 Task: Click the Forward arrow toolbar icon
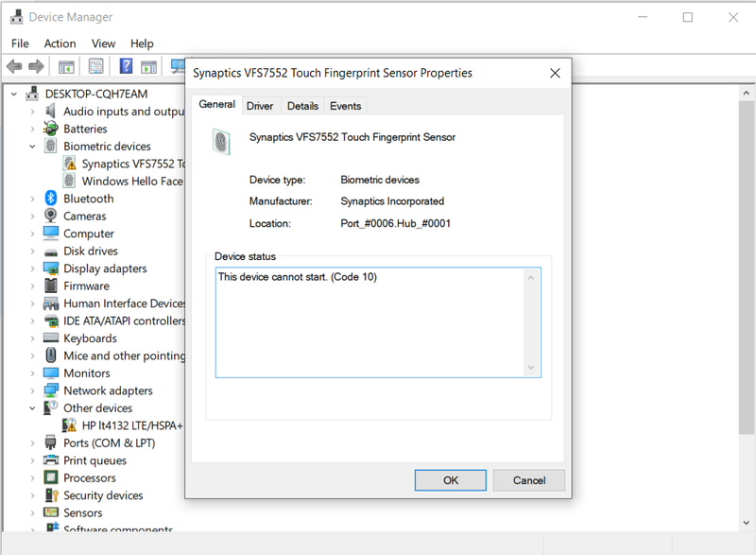(36, 66)
